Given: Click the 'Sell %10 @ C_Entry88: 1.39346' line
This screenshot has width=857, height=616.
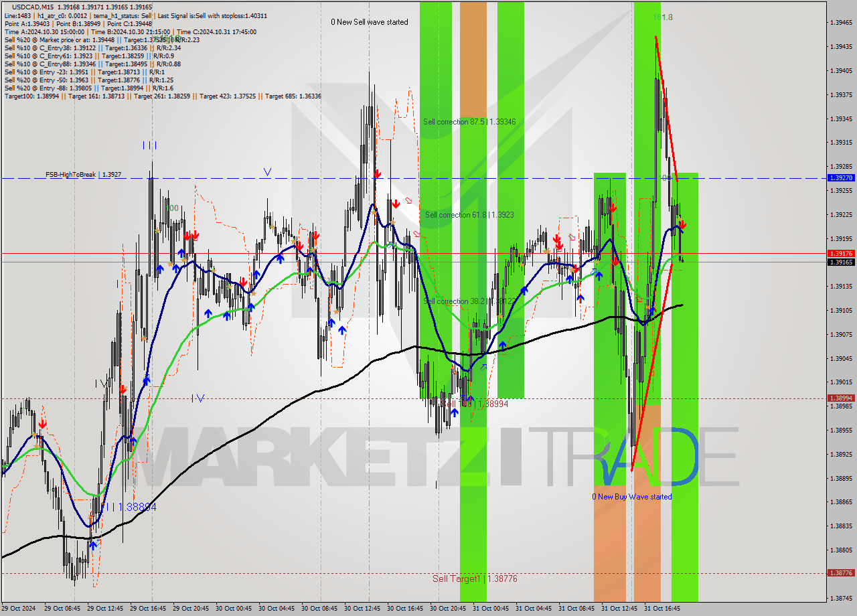Looking at the screenshot, I should 92,64.
